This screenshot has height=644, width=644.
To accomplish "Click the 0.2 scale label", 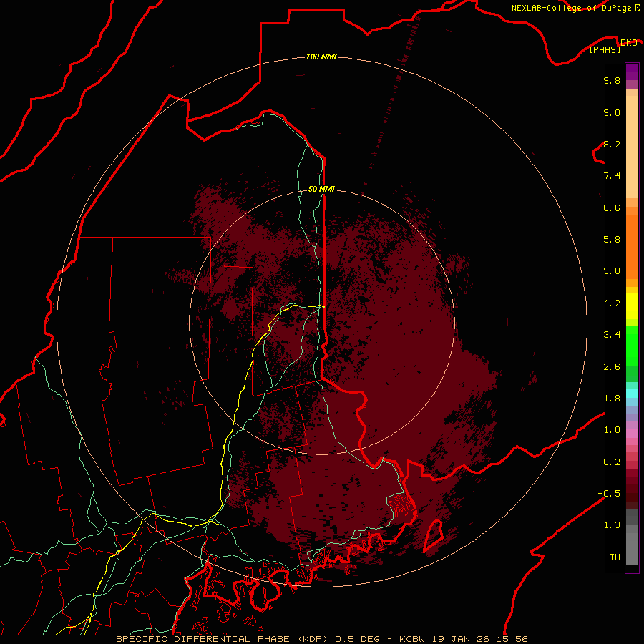I will click(x=612, y=462).
